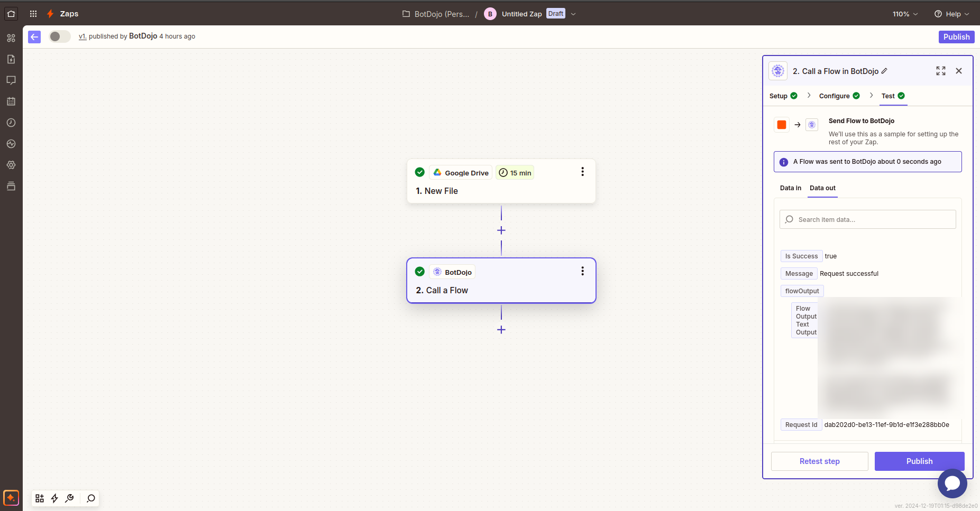Click the Message data label
980x511 pixels.
[799, 274]
